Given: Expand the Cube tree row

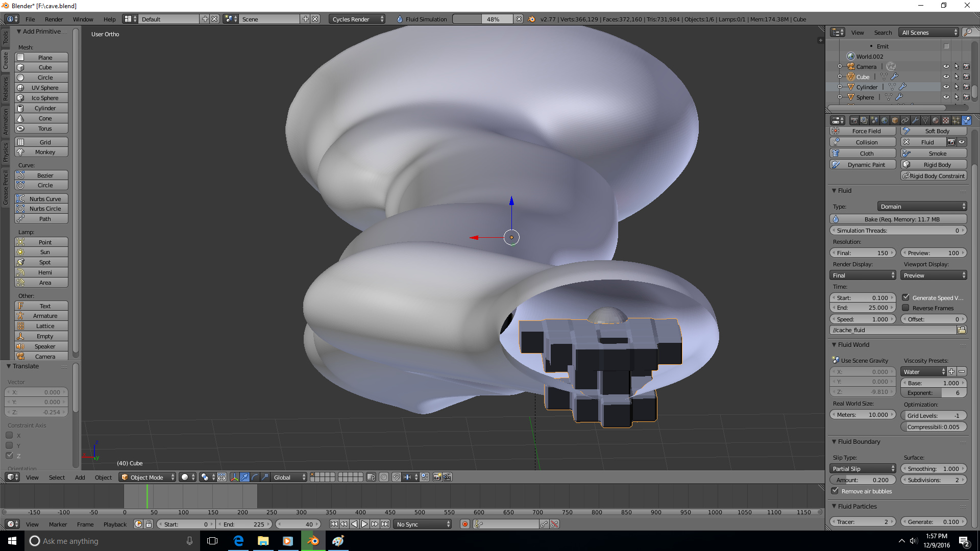Looking at the screenshot, I should pos(840,77).
